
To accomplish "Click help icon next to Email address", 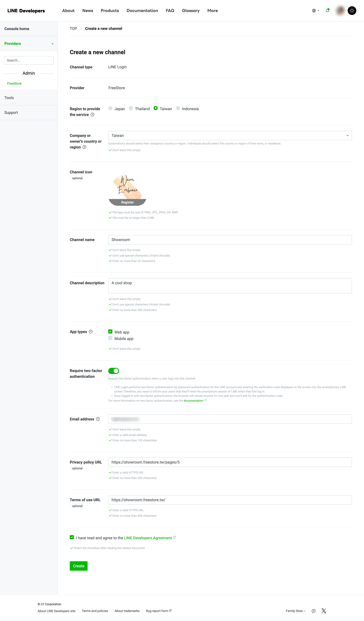I will pos(98,419).
